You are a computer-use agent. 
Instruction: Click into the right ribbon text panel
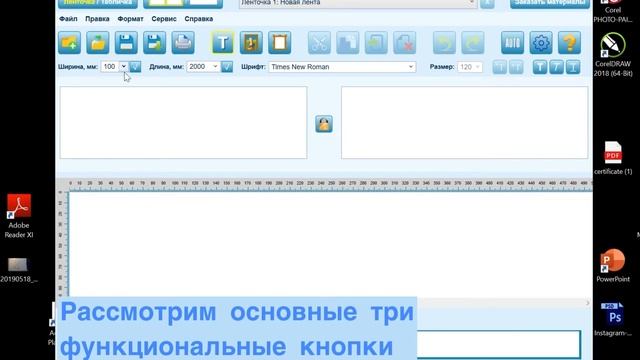464,122
